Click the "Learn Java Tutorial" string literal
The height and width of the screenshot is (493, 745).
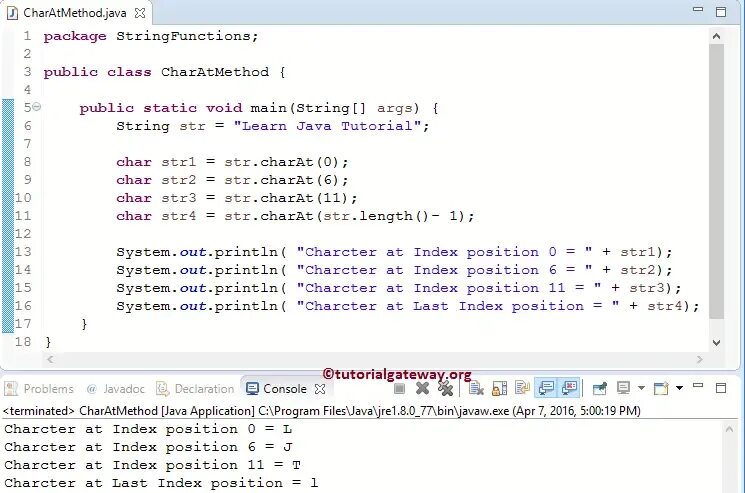(327, 126)
